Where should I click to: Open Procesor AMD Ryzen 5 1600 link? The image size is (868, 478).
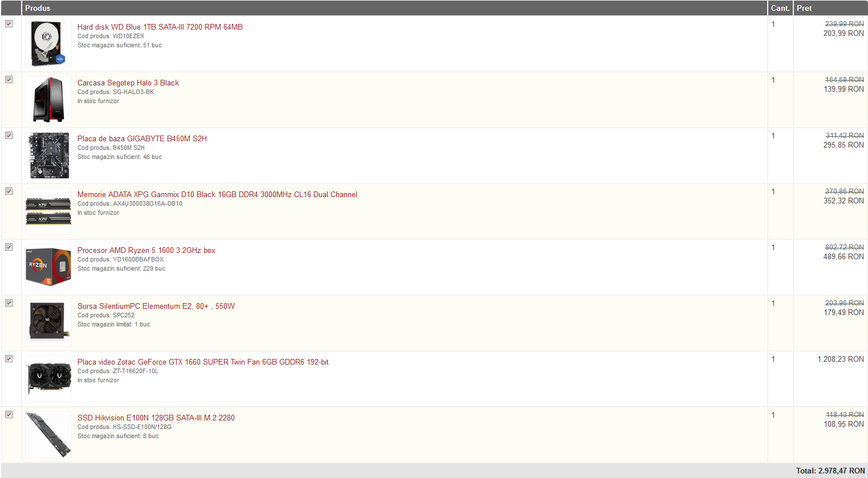point(146,250)
